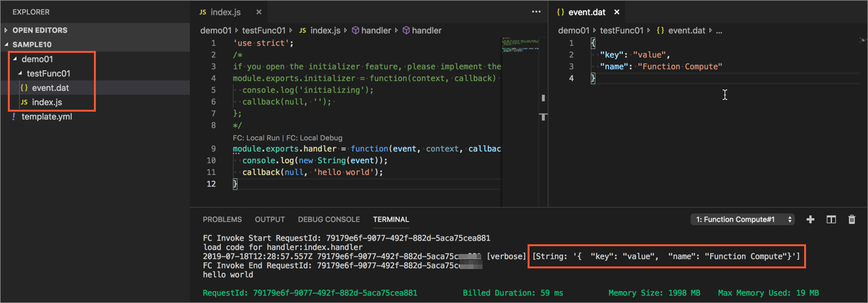Open the PROBLEMS panel tab

point(222,219)
